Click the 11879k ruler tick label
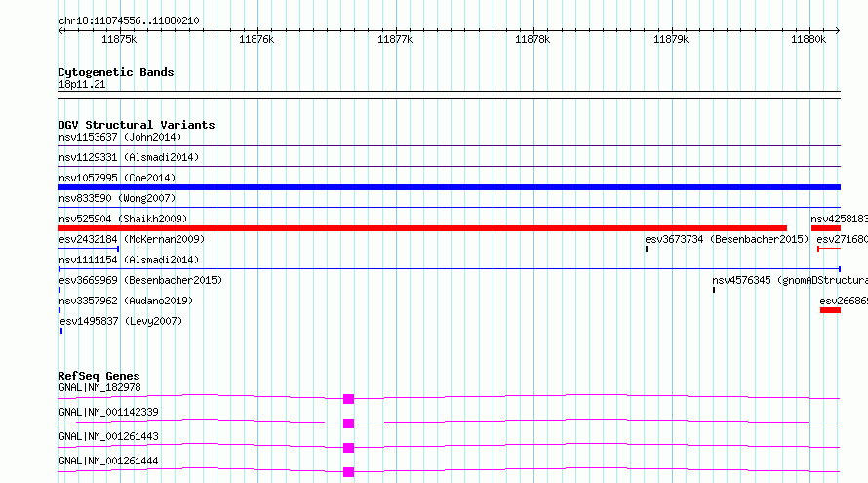 [671, 39]
